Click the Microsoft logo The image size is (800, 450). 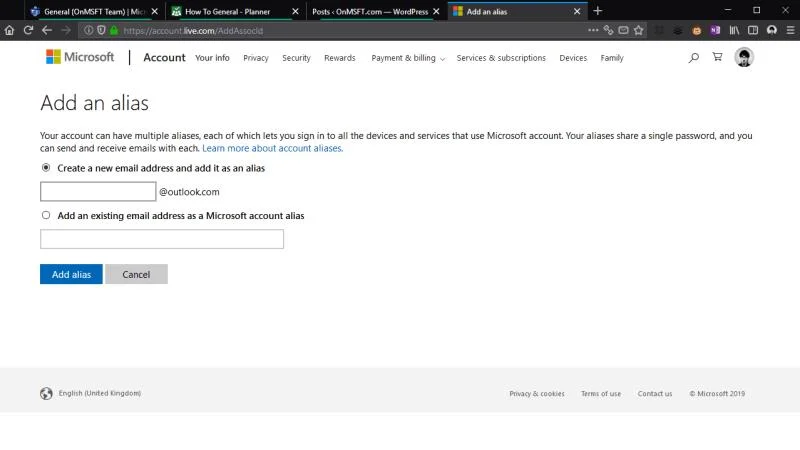[80, 57]
